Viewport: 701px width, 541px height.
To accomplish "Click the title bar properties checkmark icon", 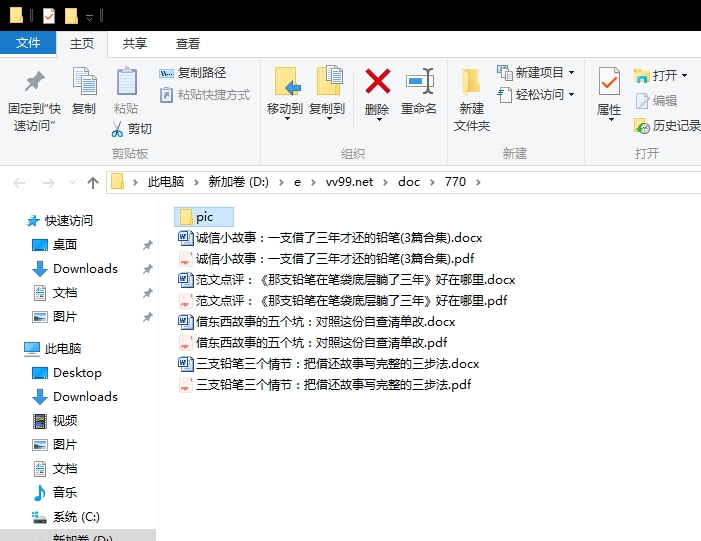I will coord(49,16).
